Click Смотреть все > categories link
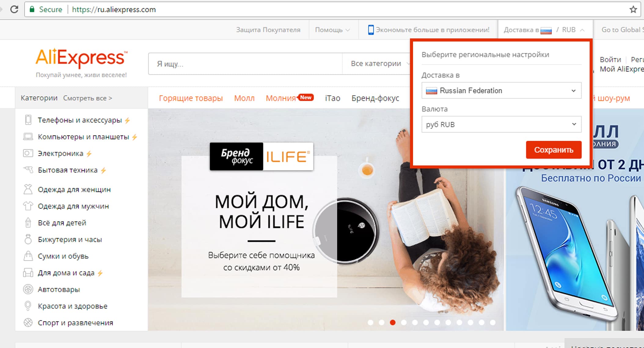 tap(88, 98)
